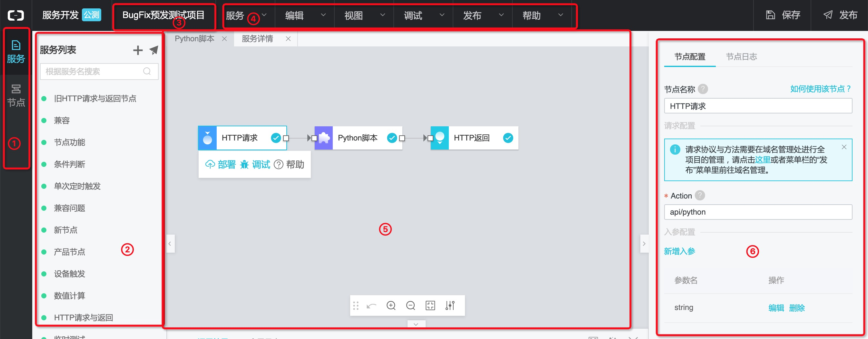Open the 节点配置 tab

tap(690, 57)
